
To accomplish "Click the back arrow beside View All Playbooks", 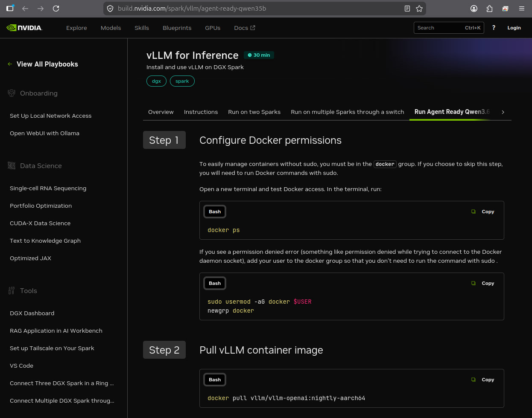I will (10, 64).
